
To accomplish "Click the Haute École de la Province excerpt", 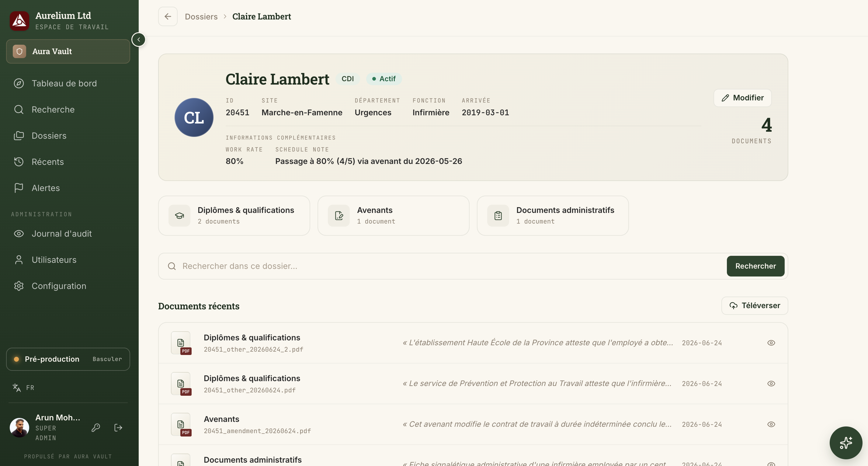I will 538,343.
